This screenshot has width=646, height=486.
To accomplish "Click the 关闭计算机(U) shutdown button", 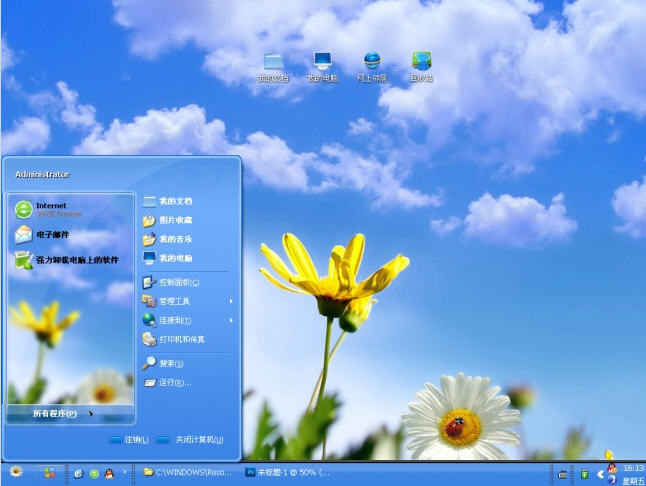I will coord(190,440).
